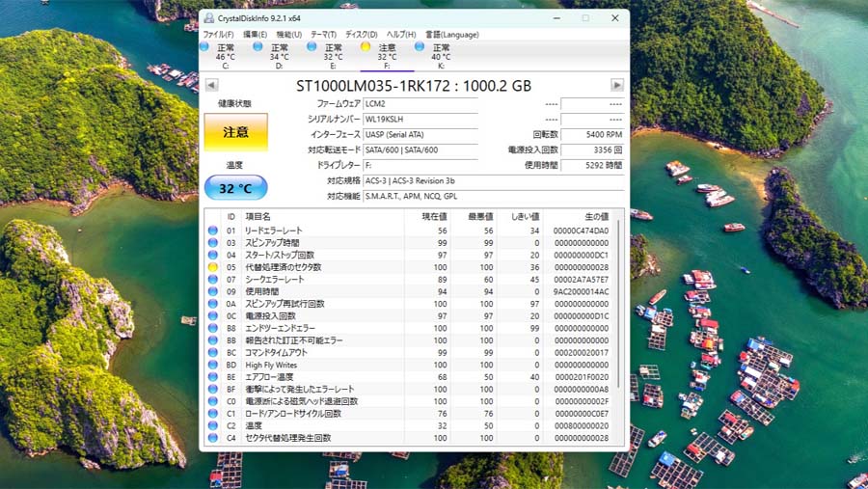Open the ディスク(D) menu
The image size is (868, 489).
[362, 35]
